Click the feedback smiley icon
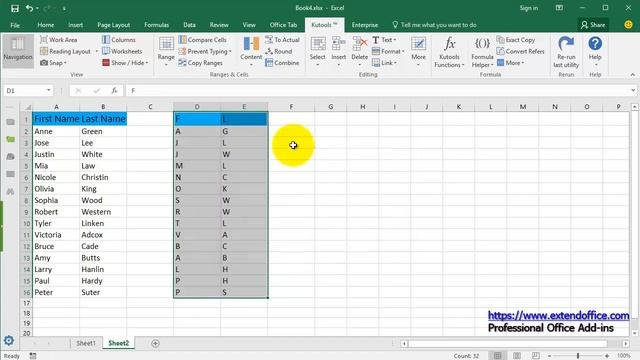 (629, 24)
